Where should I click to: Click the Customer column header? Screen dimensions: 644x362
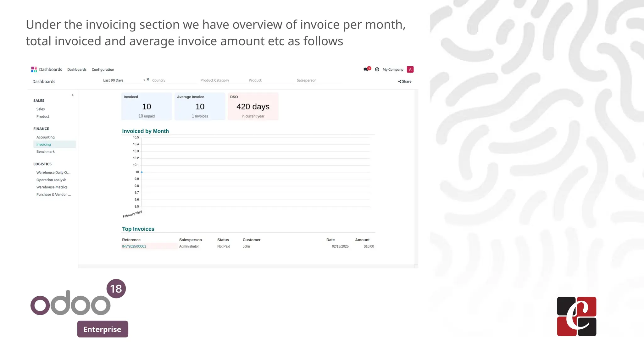[x=252, y=240]
